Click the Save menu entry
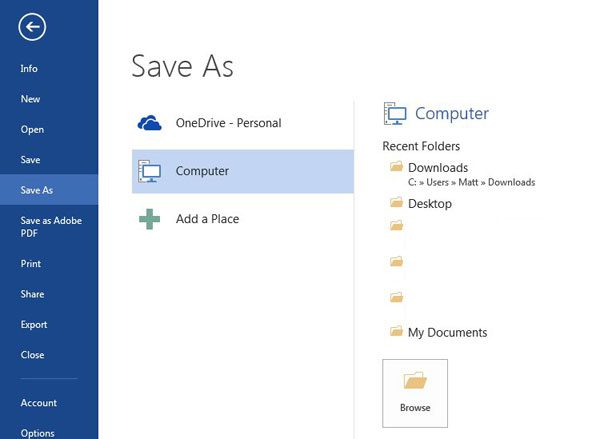Viewport: 600px width, 439px height. click(x=30, y=160)
